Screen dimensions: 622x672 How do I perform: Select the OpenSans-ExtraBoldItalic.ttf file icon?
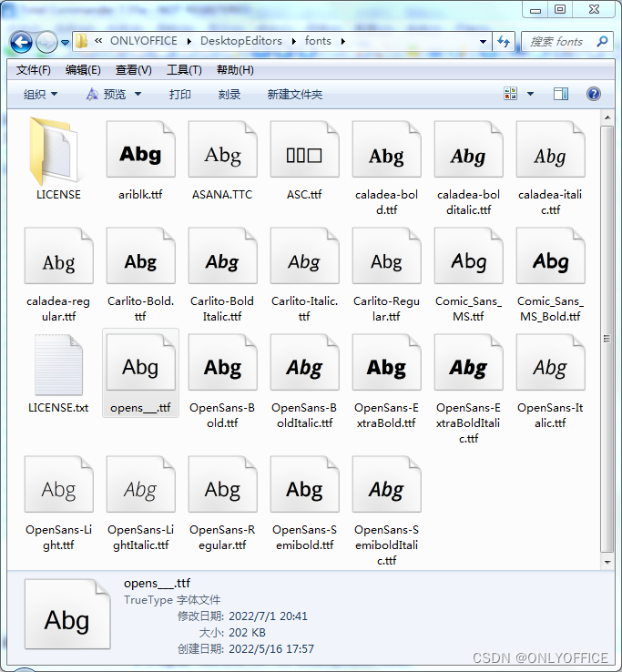(x=468, y=362)
